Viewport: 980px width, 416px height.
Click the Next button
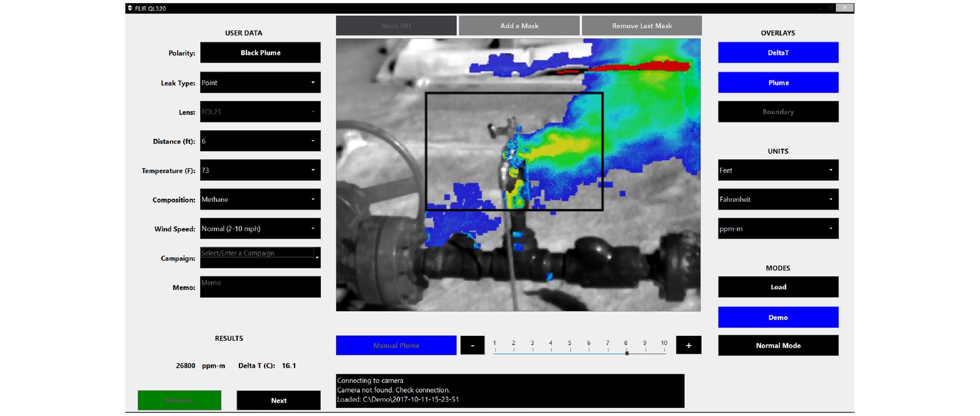coord(279,400)
